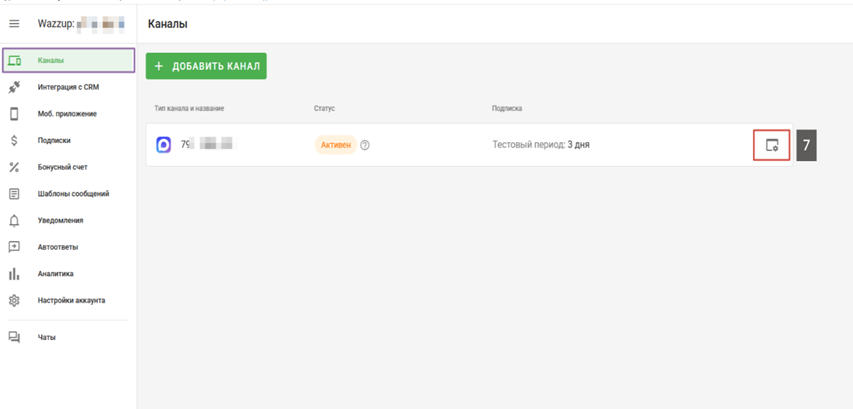Select the channel name starting with 79
The width and height of the screenshot is (853, 409).
pyautogui.click(x=206, y=145)
